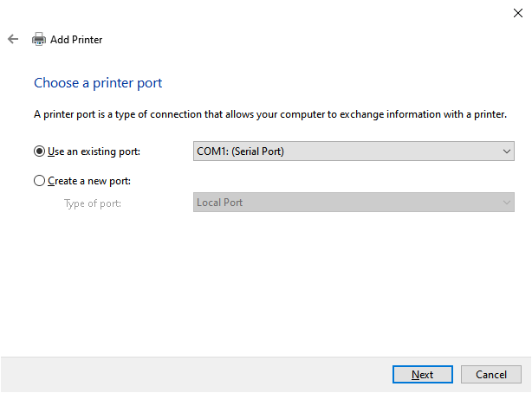Click the Type of port label
The width and height of the screenshot is (532, 393).
[93, 203]
